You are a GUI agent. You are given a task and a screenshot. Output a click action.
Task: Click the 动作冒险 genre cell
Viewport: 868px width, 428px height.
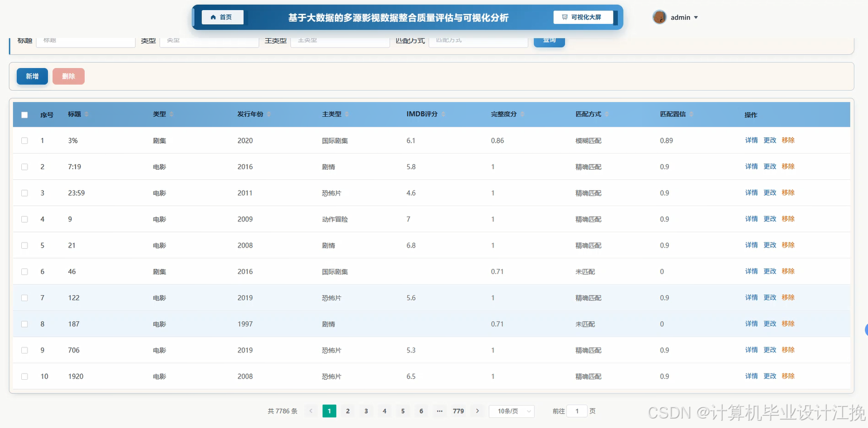pos(335,219)
